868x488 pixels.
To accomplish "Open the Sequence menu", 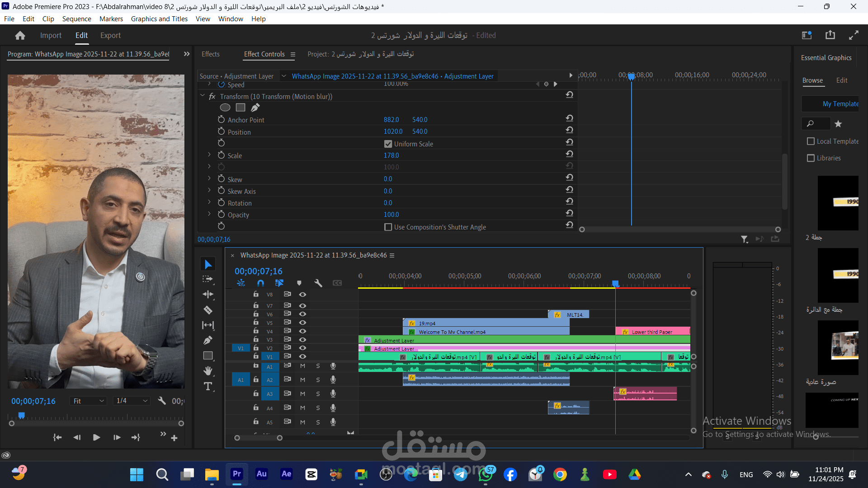I will [76, 19].
